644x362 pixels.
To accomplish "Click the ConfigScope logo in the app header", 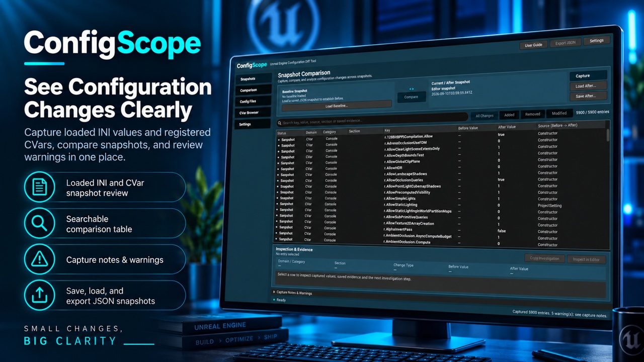I will [x=252, y=65].
